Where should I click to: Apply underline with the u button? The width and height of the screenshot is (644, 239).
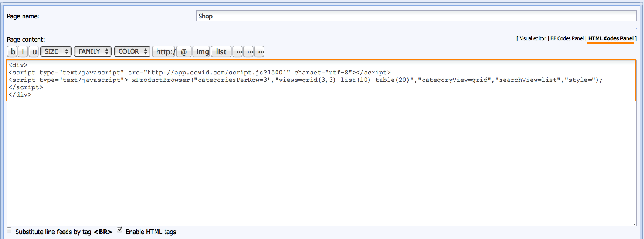(x=34, y=51)
